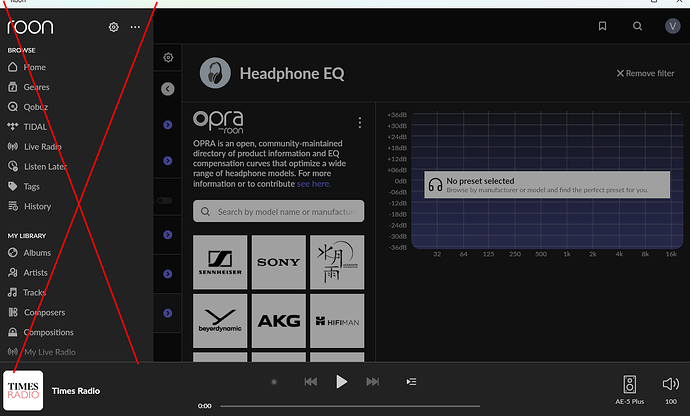690x416 pixels.
Task: Choose the Sony headphone brand tile
Action: [278, 262]
